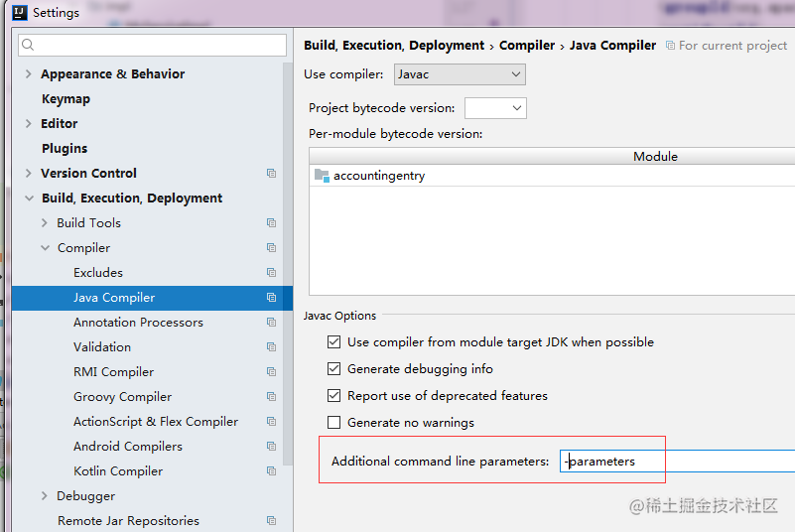Click the settings search field
This screenshot has width=795, height=532.
pos(152,45)
